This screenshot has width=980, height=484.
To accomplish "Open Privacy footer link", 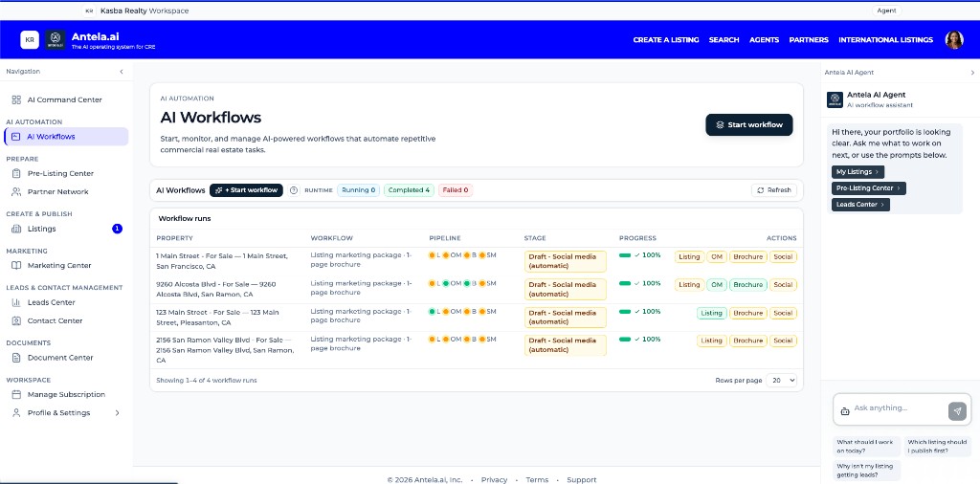I will pyautogui.click(x=494, y=480).
